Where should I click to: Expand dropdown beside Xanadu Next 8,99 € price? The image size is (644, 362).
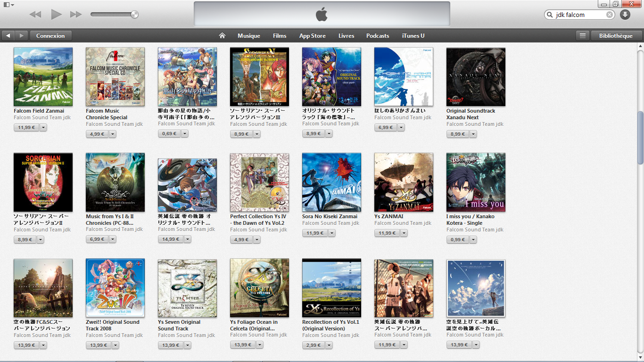[x=473, y=134]
